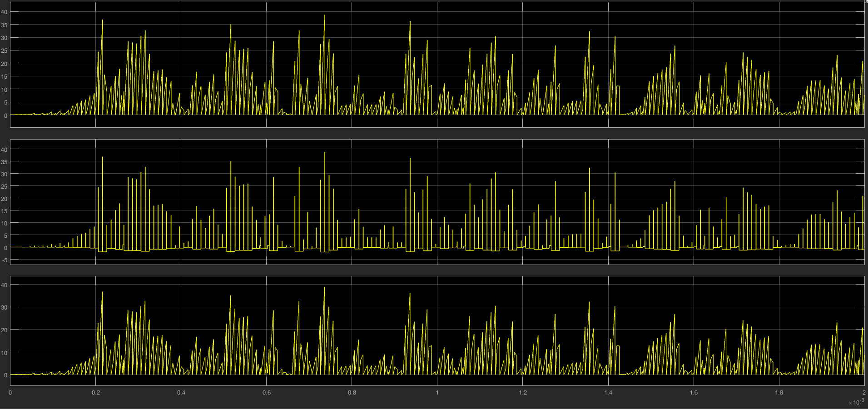Screen dimensions: 868x410
Task: Click the ×10⁻³ axis exponent label
Action: [x=856, y=402]
